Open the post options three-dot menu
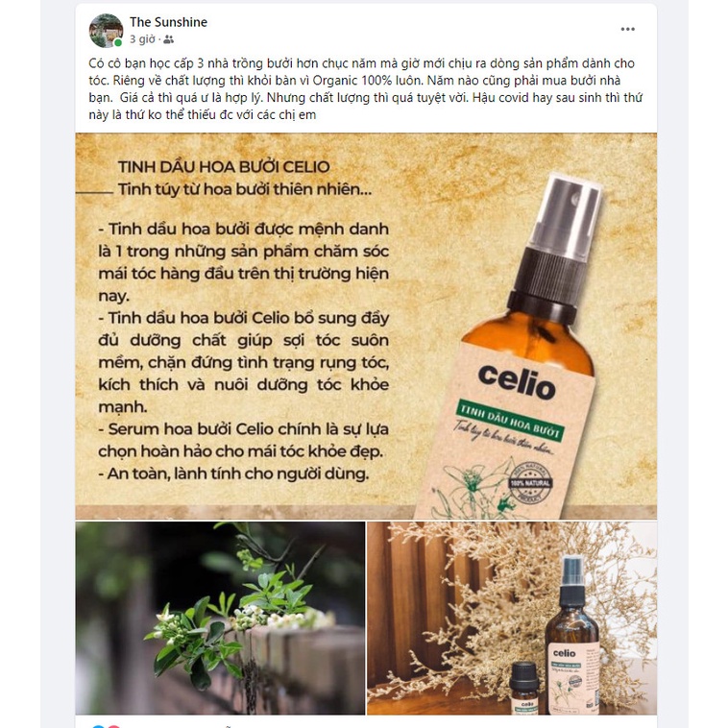Viewport: 728px width, 728px height. [628, 29]
